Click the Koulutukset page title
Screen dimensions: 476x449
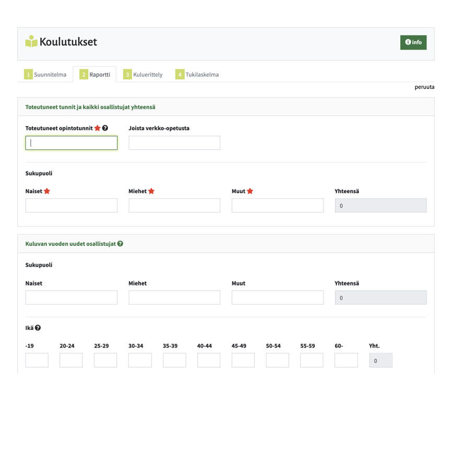[68, 42]
